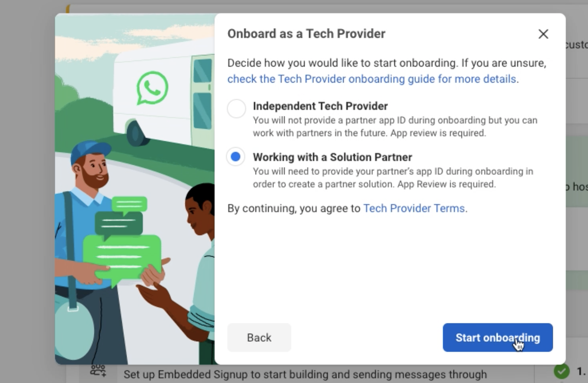Close the Onboard as a Tech Provider dialog

point(543,34)
